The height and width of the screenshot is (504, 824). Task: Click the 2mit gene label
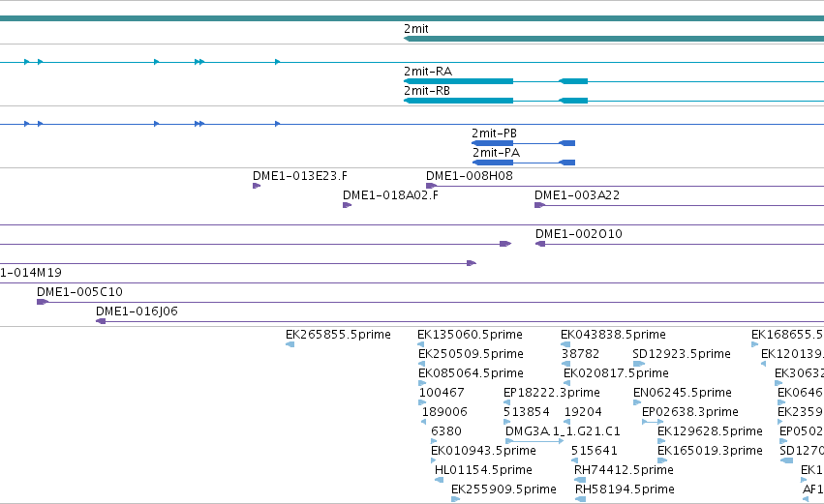(x=415, y=29)
